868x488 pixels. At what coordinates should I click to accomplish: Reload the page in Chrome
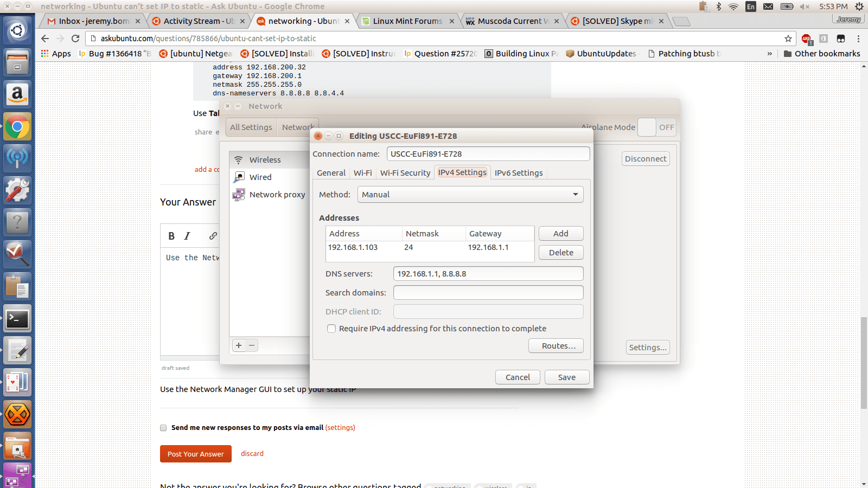click(75, 38)
